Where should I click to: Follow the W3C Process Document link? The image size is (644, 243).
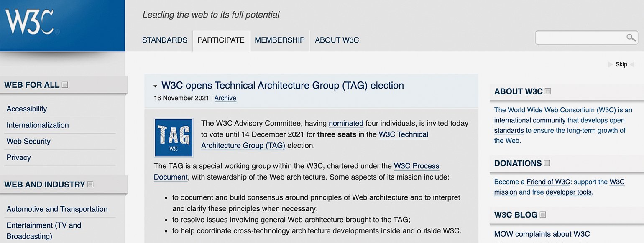coord(417,166)
